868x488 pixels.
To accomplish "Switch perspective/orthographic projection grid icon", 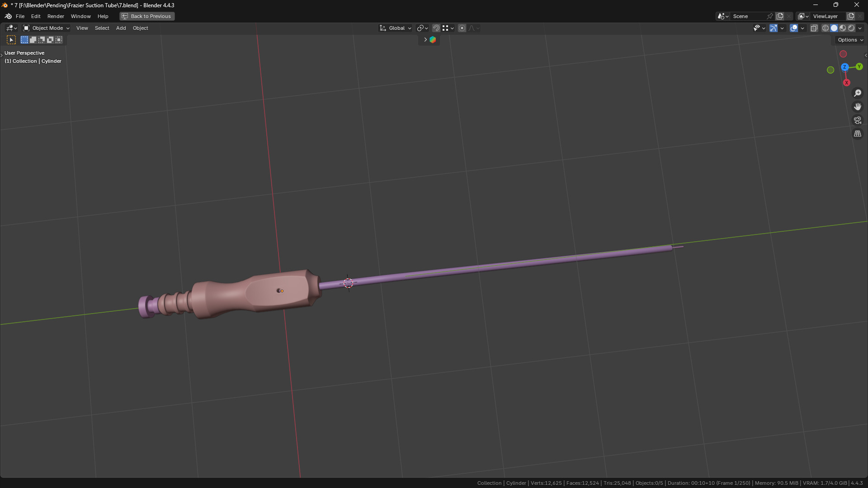I will pos(858,134).
